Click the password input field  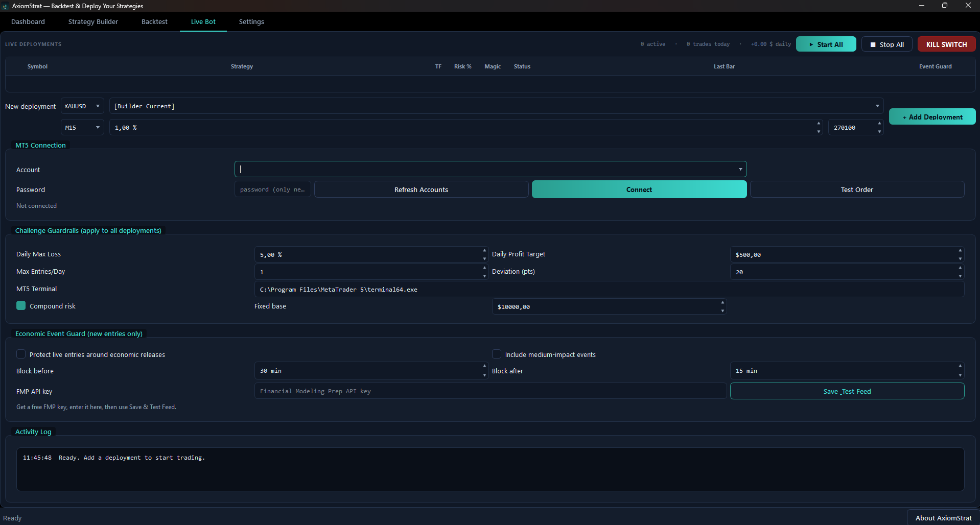(x=273, y=189)
